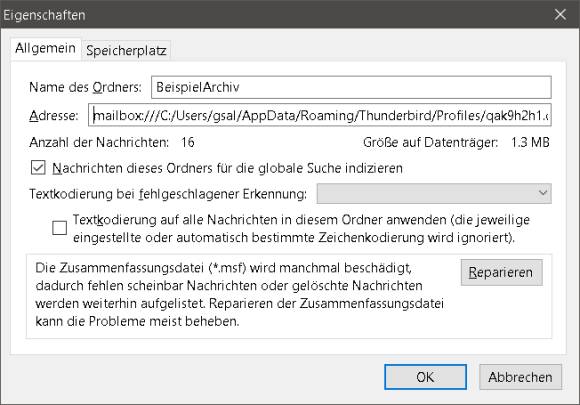Click the 'Name des Ordners:' label
This screenshot has width=580, height=405.
click(85, 87)
